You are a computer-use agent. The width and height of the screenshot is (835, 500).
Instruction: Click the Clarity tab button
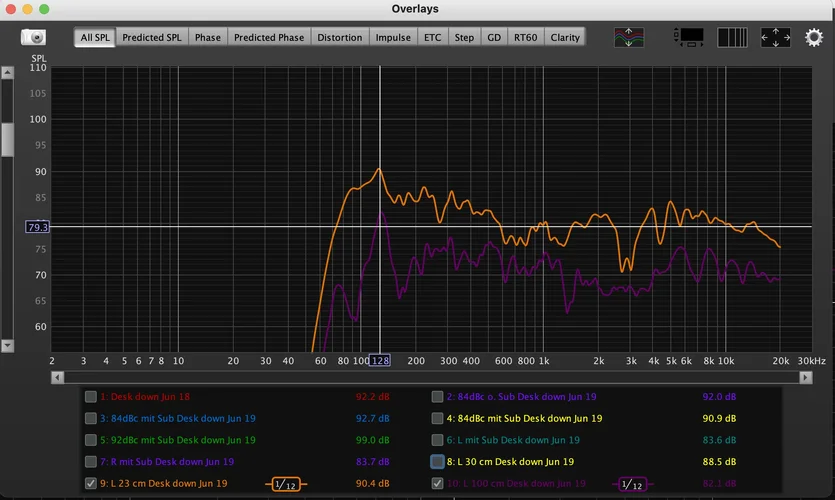coord(564,37)
